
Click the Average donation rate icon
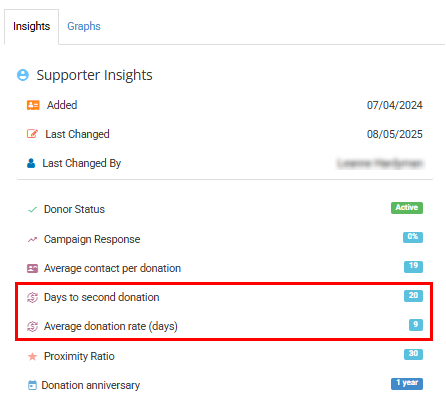32,326
